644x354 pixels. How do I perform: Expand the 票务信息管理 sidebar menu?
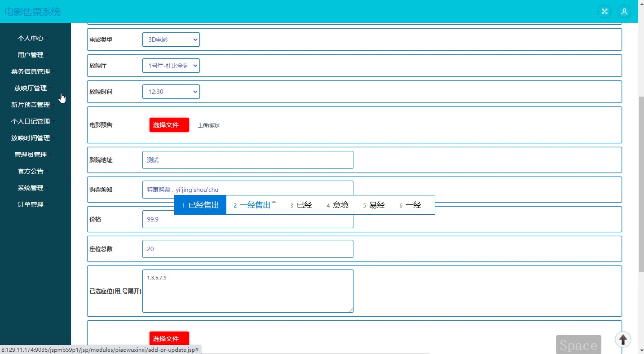point(33,71)
